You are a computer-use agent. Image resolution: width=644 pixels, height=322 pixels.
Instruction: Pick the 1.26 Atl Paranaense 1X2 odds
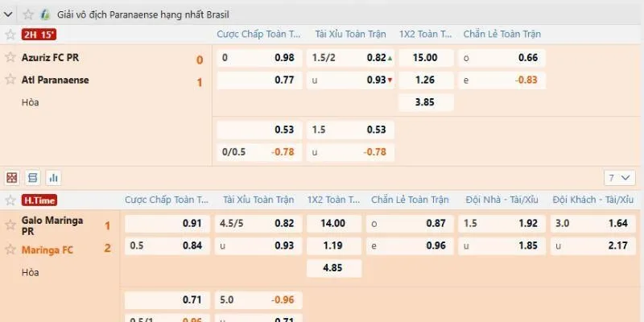coord(425,80)
